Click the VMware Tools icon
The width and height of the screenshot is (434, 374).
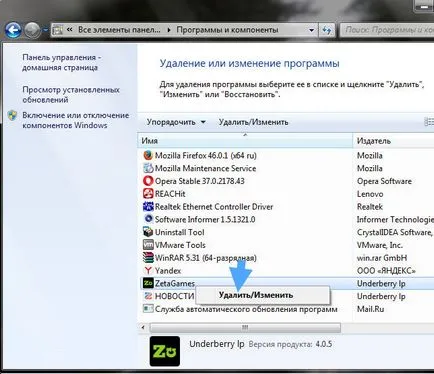148,245
